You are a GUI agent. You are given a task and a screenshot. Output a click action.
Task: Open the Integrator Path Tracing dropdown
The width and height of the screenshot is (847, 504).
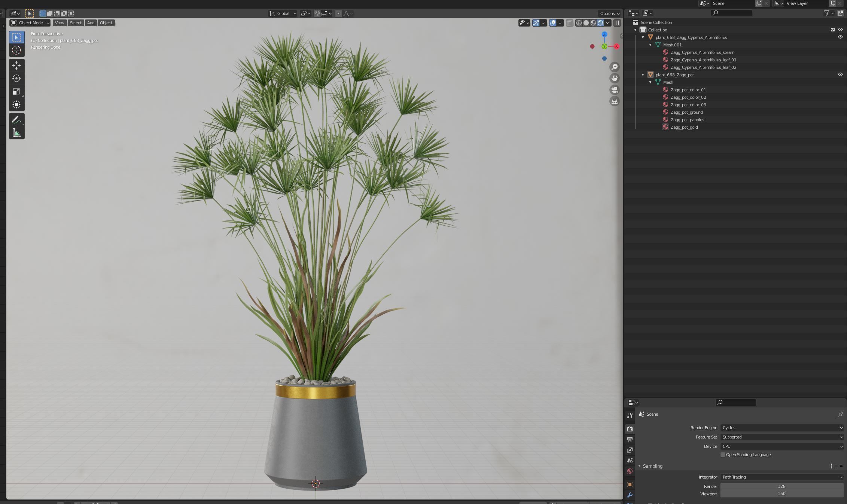pos(782,477)
